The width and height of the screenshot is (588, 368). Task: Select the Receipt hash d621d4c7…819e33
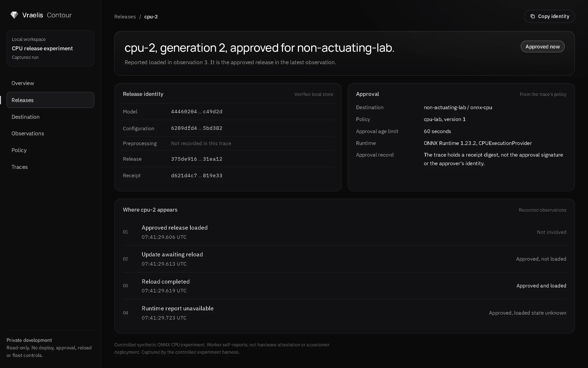196,176
